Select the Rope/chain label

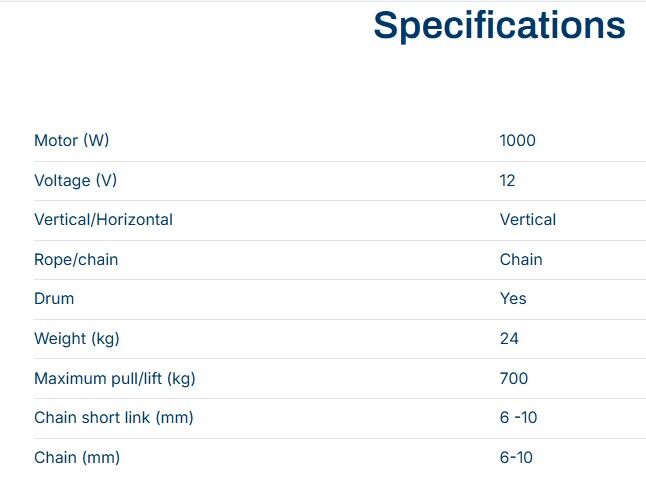point(76,260)
